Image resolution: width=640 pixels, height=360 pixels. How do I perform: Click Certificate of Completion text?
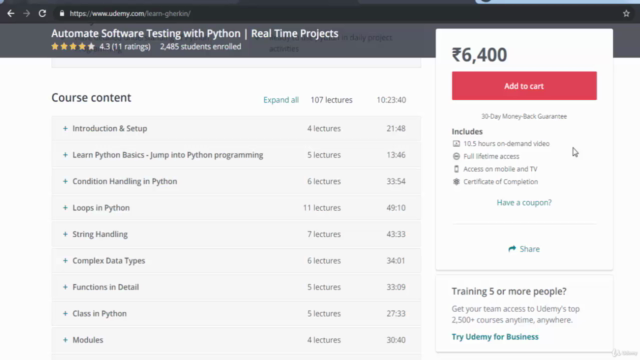[x=501, y=182]
